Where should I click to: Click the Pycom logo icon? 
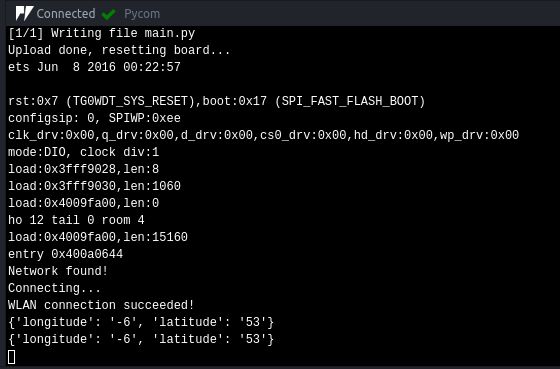tap(24, 14)
